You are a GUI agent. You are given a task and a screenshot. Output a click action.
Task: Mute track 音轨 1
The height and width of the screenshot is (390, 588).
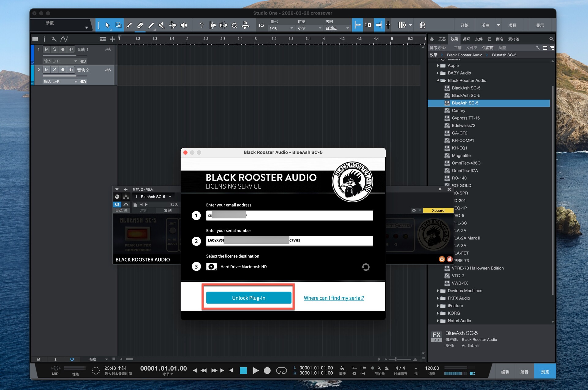pyautogui.click(x=47, y=49)
